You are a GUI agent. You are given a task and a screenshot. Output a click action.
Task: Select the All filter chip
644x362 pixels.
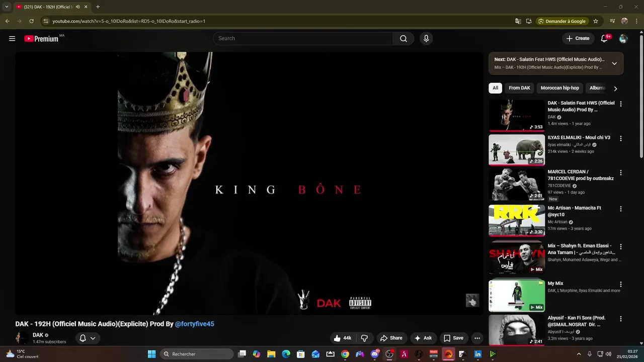tap(495, 88)
